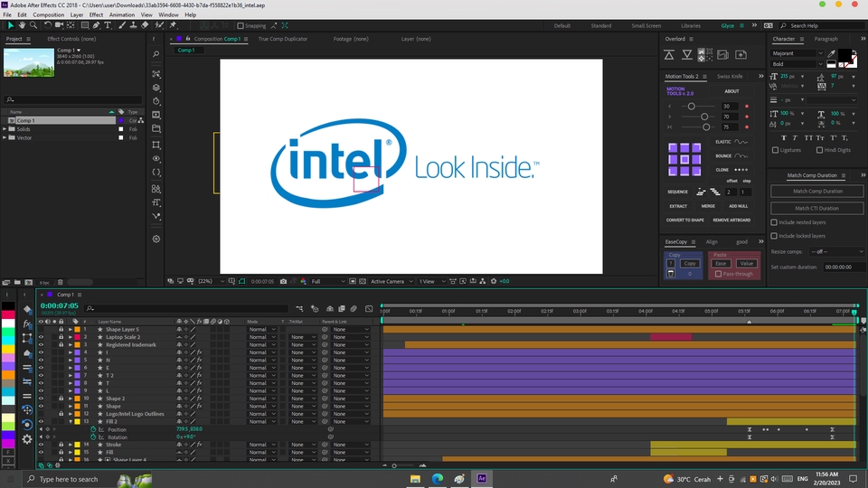The width and height of the screenshot is (868, 488).
Task: Select the Selection arrow tool
Action: click(11, 25)
